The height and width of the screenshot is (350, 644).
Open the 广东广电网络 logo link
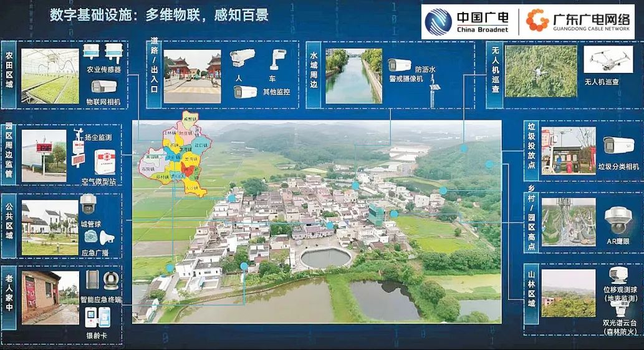point(577,21)
